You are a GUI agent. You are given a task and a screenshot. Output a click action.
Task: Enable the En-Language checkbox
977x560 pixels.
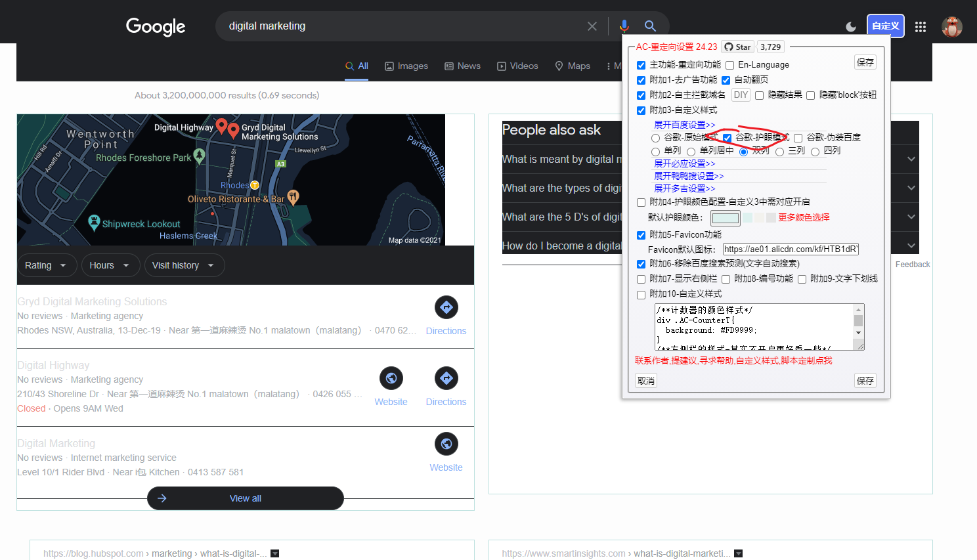click(729, 64)
